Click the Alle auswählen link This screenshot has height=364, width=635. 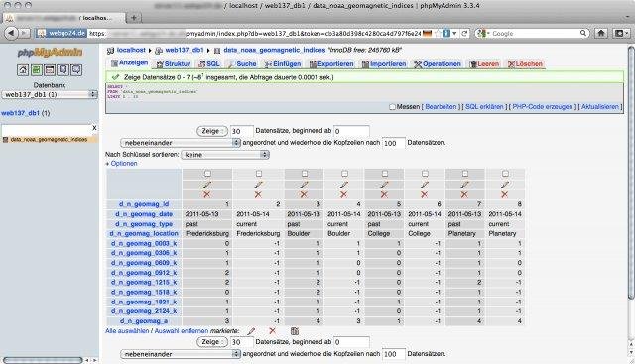(127, 331)
